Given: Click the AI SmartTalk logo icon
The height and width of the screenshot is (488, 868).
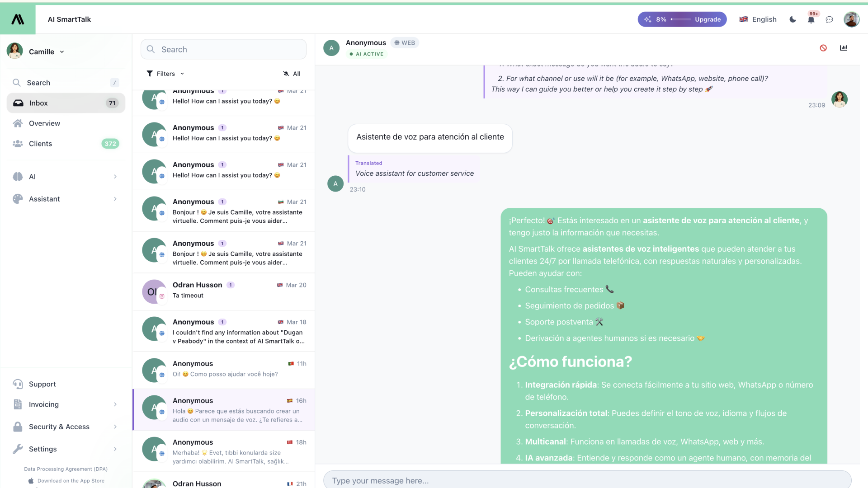Looking at the screenshot, I should pos(18,19).
